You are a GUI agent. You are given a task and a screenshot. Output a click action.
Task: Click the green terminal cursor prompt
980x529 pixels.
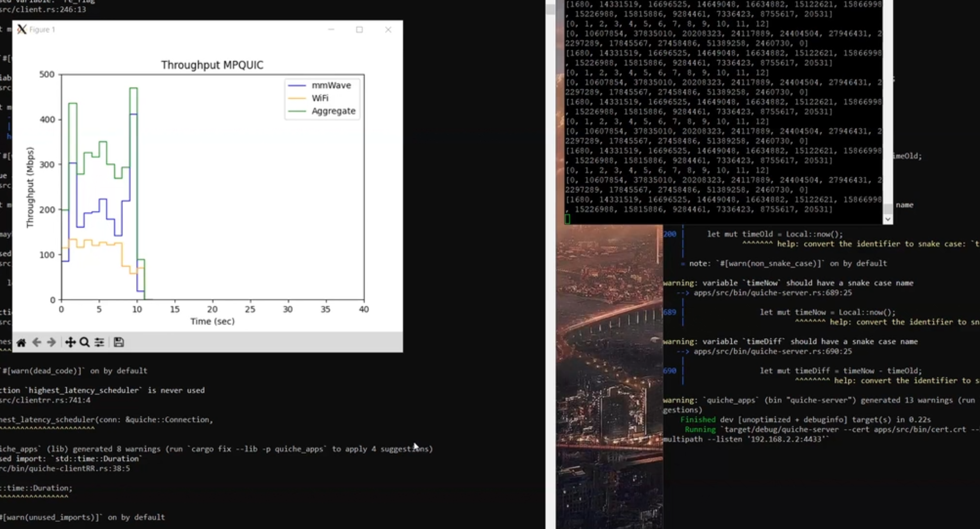567,219
